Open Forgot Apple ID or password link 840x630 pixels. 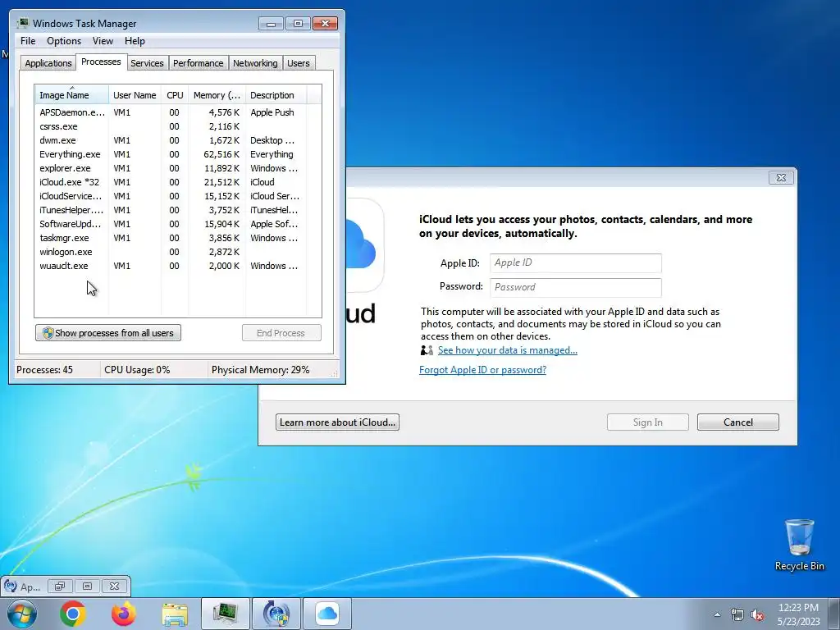pyautogui.click(x=482, y=370)
